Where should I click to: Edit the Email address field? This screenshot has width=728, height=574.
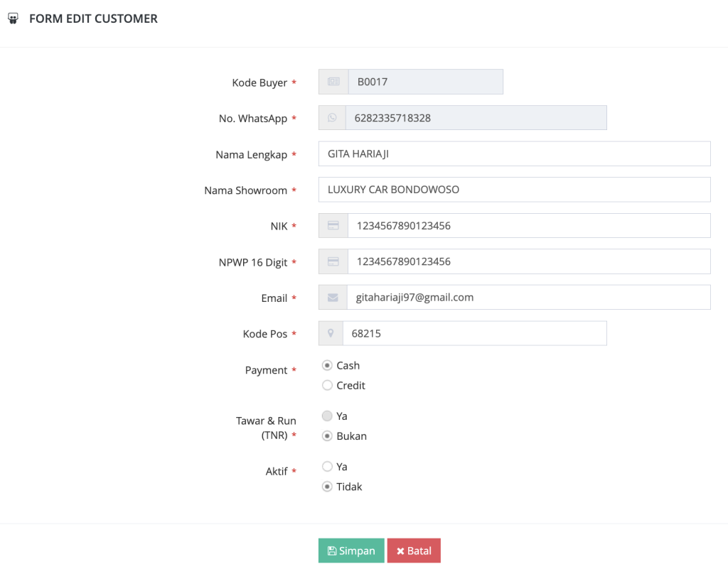pos(528,298)
